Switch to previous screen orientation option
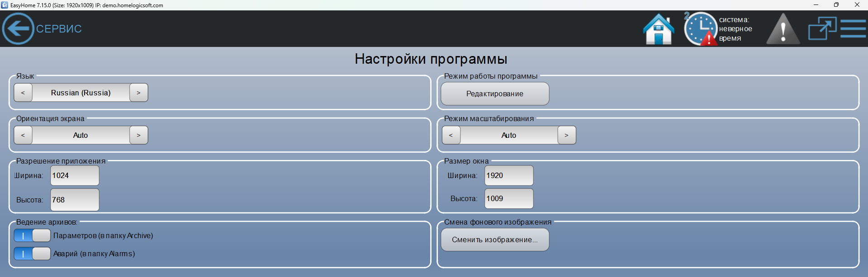 [x=23, y=135]
